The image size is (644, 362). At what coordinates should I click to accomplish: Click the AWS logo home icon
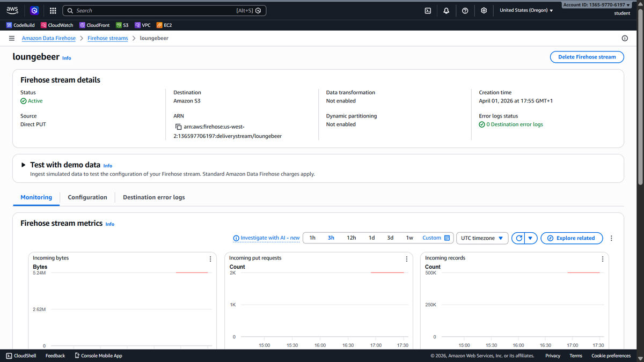pos(12,10)
